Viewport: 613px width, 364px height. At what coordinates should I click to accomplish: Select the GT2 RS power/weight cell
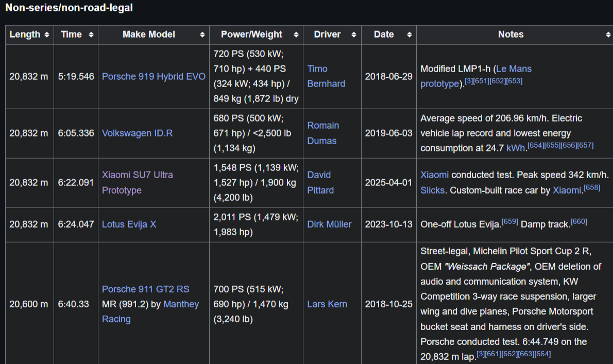pos(256,304)
